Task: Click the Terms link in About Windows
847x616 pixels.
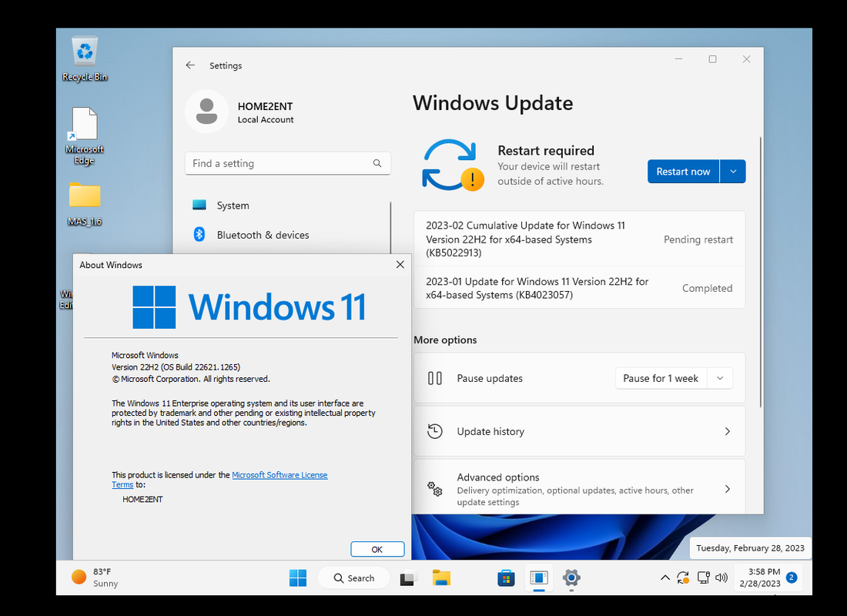Action: [x=122, y=484]
